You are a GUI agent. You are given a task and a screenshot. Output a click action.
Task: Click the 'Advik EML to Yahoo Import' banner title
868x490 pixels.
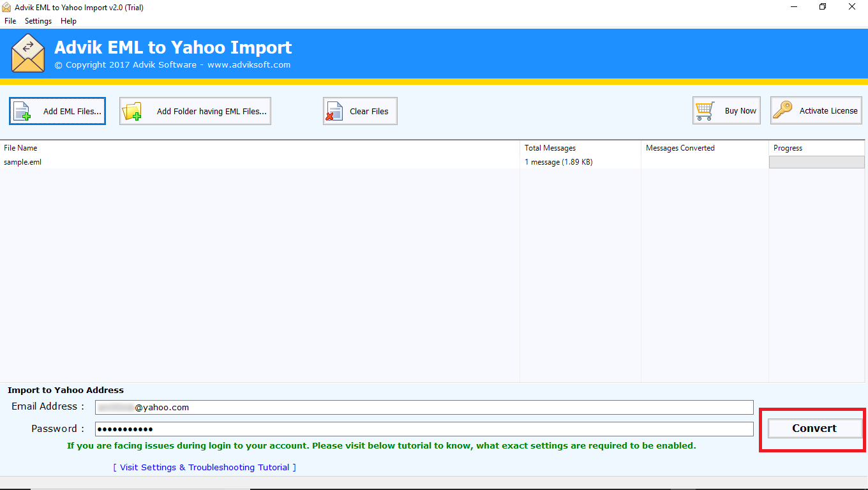pyautogui.click(x=173, y=47)
